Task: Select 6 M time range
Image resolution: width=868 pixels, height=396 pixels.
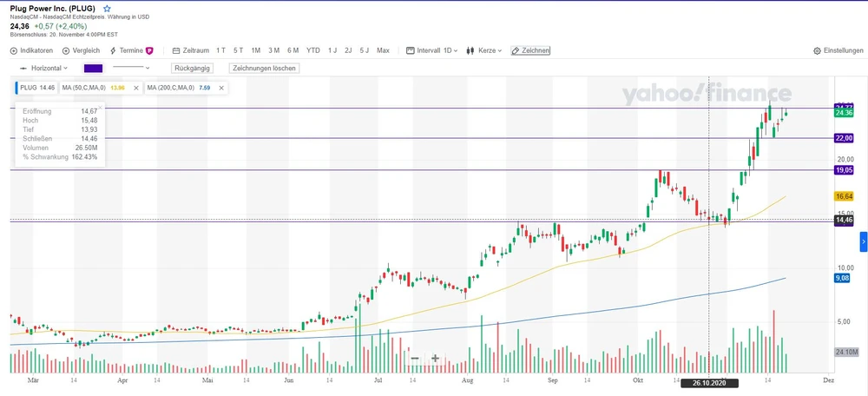Action: [x=293, y=51]
